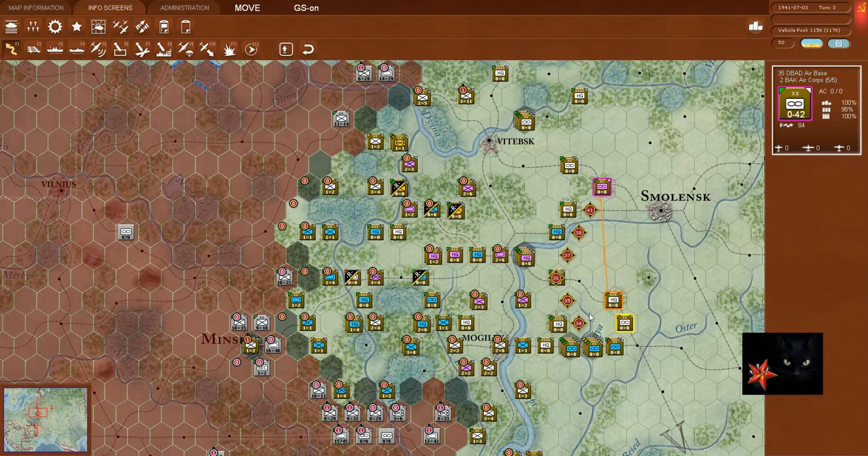Select the German 6=28 unit counter

pyautogui.click(x=364, y=74)
